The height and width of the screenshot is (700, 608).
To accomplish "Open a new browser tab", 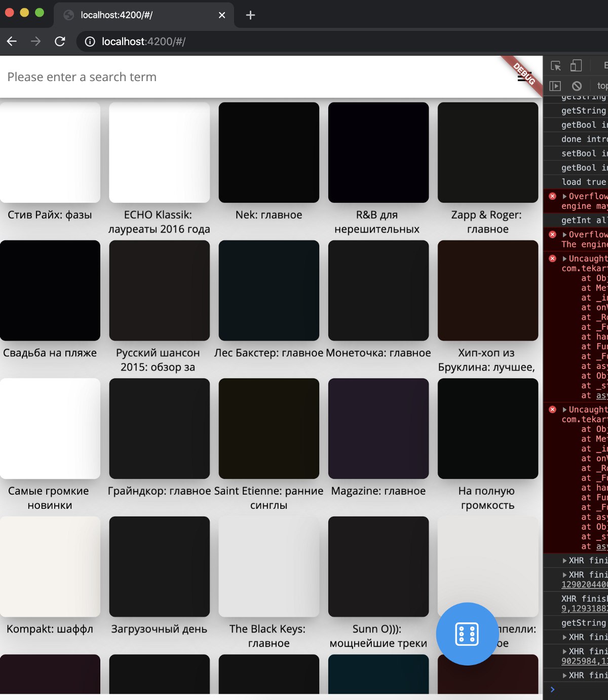I will coord(250,15).
